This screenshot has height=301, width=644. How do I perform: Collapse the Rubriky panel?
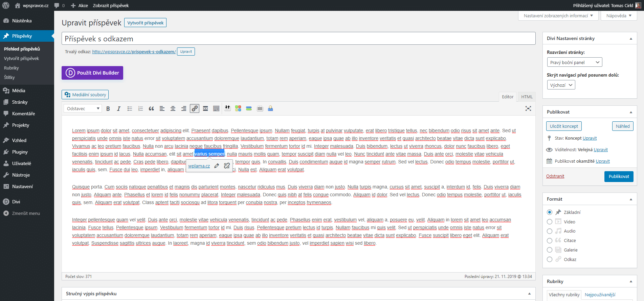(x=631, y=282)
